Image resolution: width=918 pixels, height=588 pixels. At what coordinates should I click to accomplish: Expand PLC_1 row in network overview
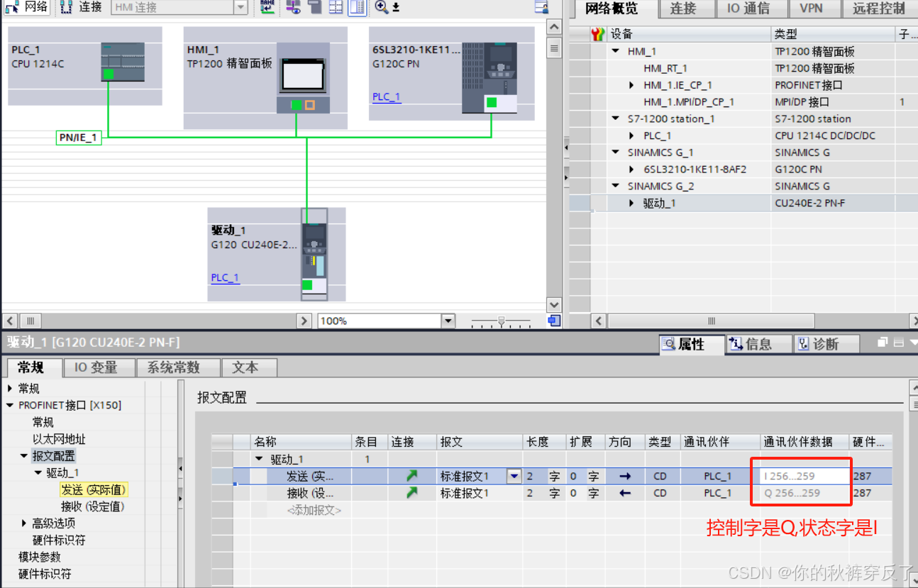632,135
